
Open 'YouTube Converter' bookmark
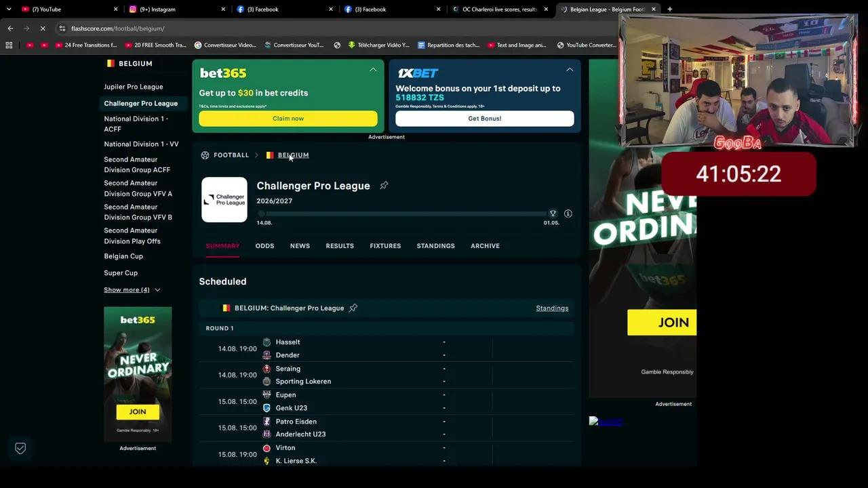coord(587,45)
